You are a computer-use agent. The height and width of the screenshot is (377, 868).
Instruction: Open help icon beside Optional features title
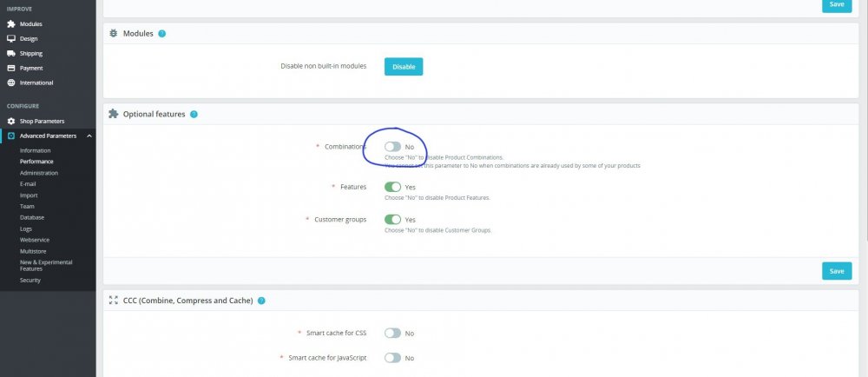(194, 114)
